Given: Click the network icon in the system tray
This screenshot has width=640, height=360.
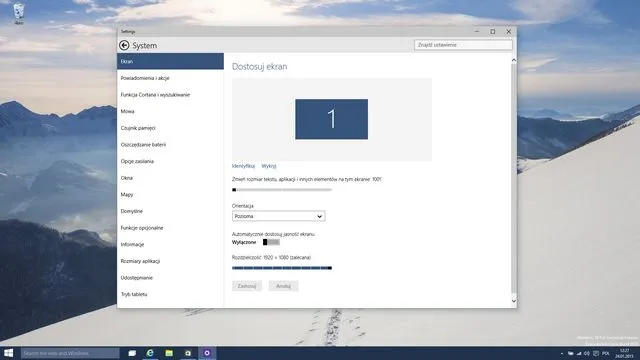Looking at the screenshot, I should point(579,353).
